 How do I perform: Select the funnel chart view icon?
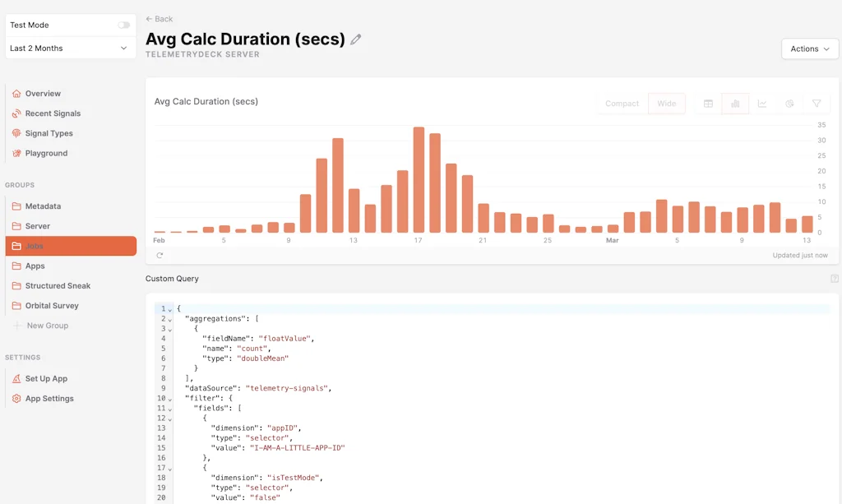pyautogui.click(x=817, y=104)
